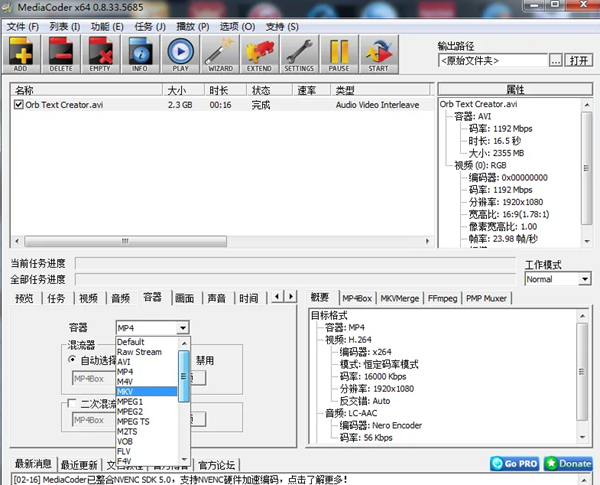Click the DELETE toolbar icon
This screenshot has width=600, height=485.
point(61,54)
